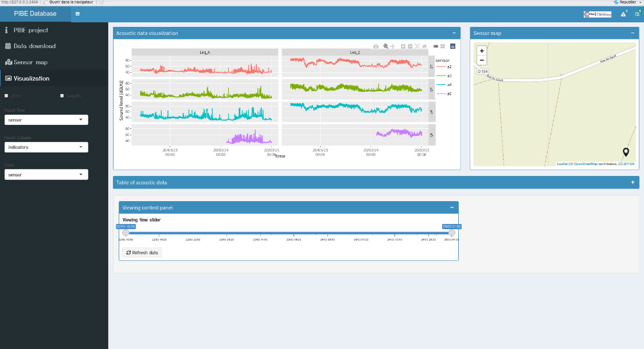Toggle the sidebar hamburger menu

pos(77,13)
